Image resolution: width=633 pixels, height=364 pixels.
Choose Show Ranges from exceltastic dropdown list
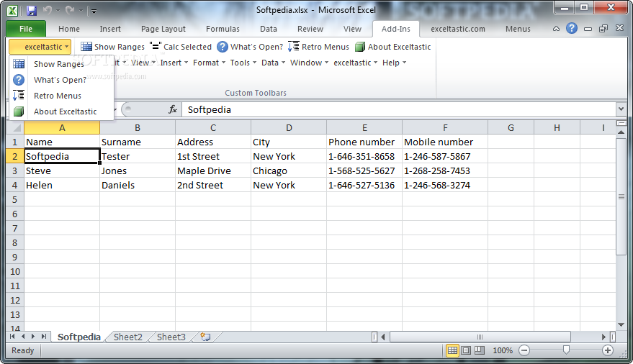coord(61,64)
